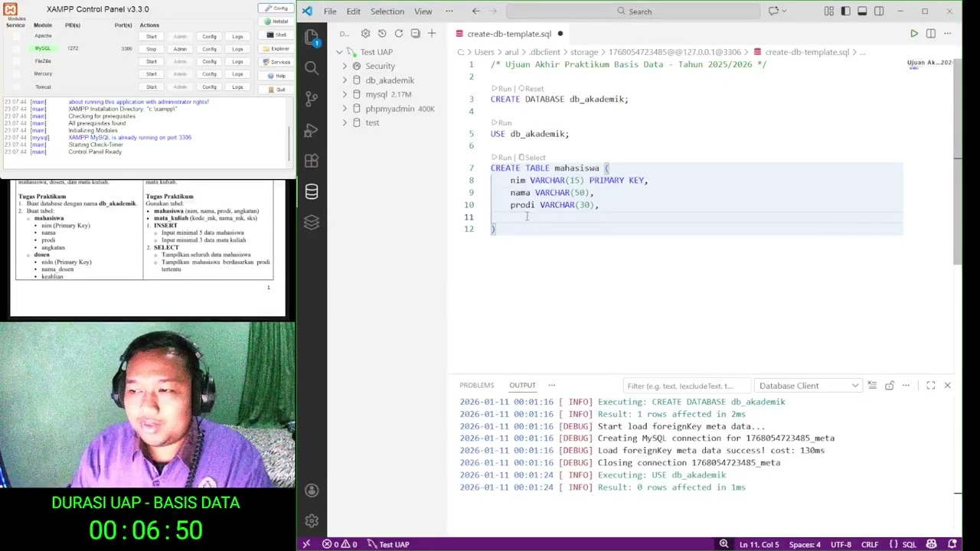Open notifications bell in status bar
Image resolution: width=980 pixels, height=551 pixels.
953,544
